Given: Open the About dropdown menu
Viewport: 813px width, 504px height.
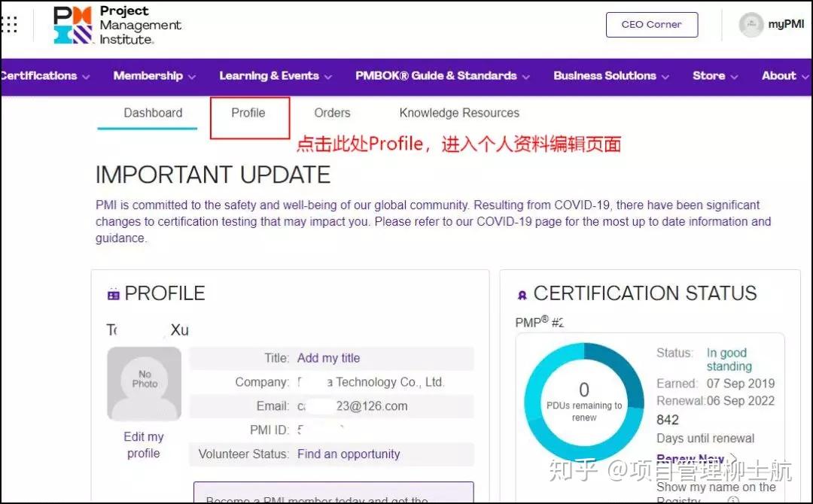Looking at the screenshot, I should coord(783,76).
